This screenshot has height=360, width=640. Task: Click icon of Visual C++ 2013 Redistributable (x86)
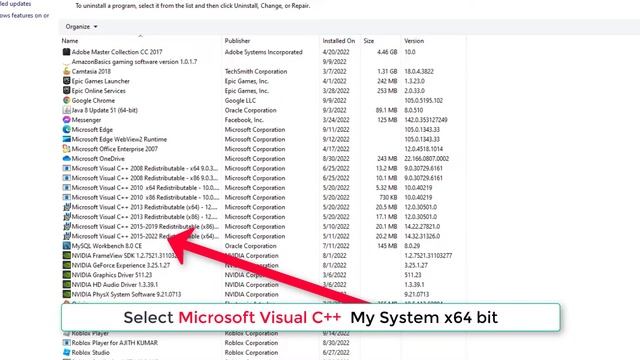coord(67,217)
